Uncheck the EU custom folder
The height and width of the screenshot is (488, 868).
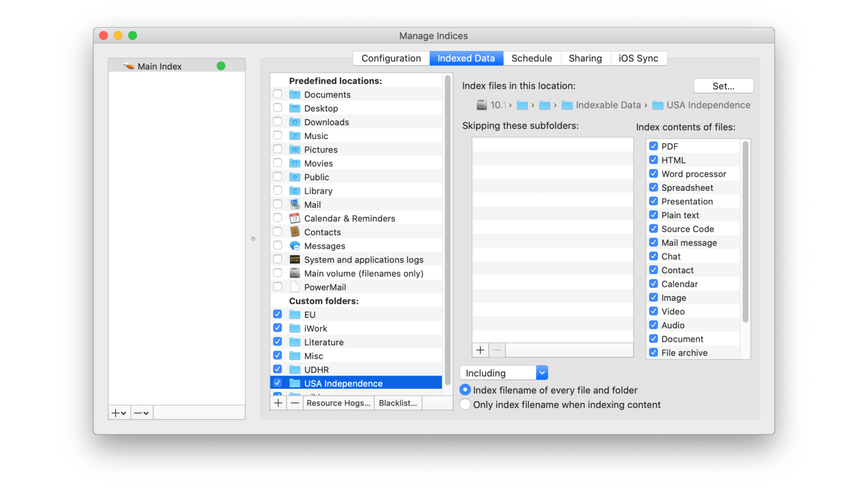pyautogui.click(x=278, y=314)
